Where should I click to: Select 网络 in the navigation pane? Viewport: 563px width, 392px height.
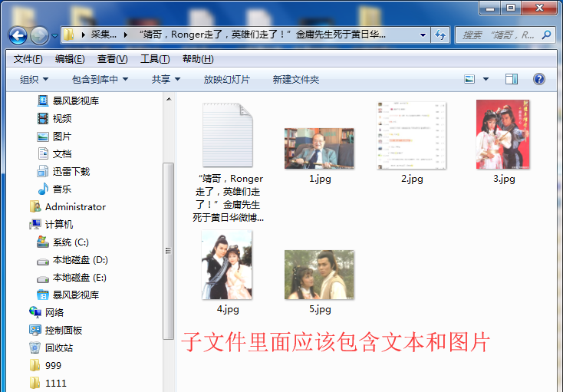coord(47,313)
